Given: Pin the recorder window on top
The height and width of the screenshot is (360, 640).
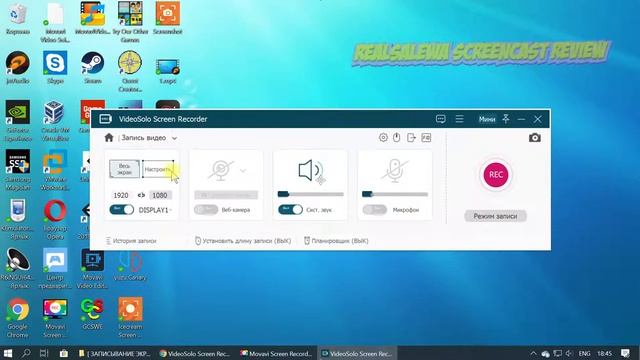Looking at the screenshot, I should pos(505,119).
